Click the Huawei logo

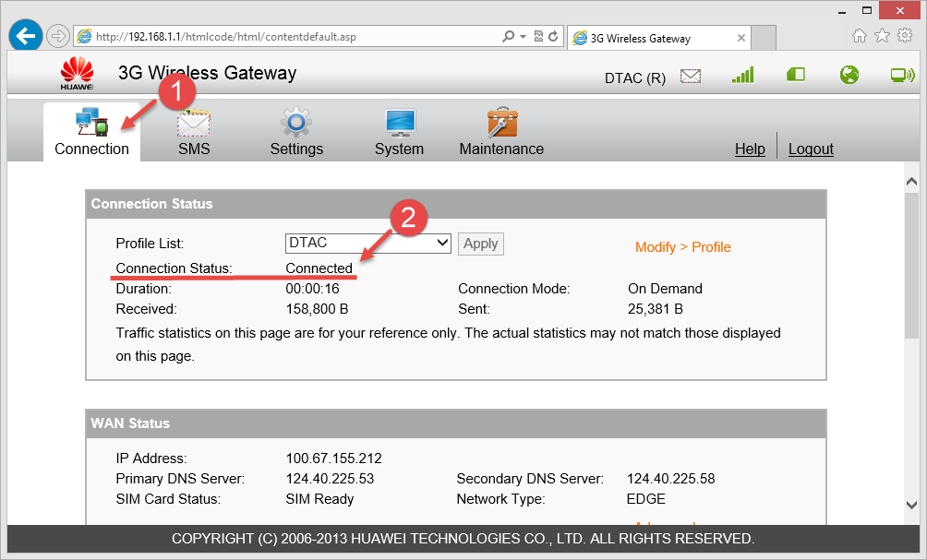click(x=77, y=73)
